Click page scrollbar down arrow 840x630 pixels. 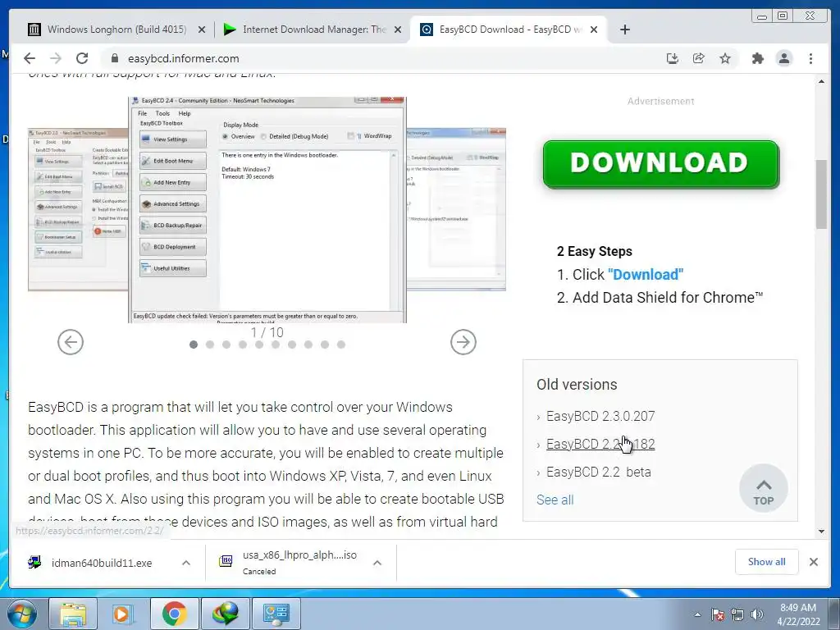[821, 532]
